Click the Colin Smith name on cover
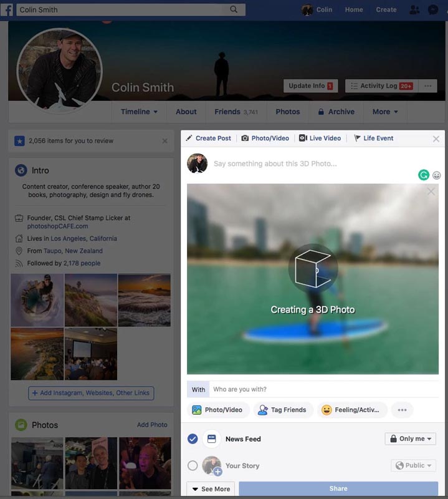448x499 pixels. [143, 87]
